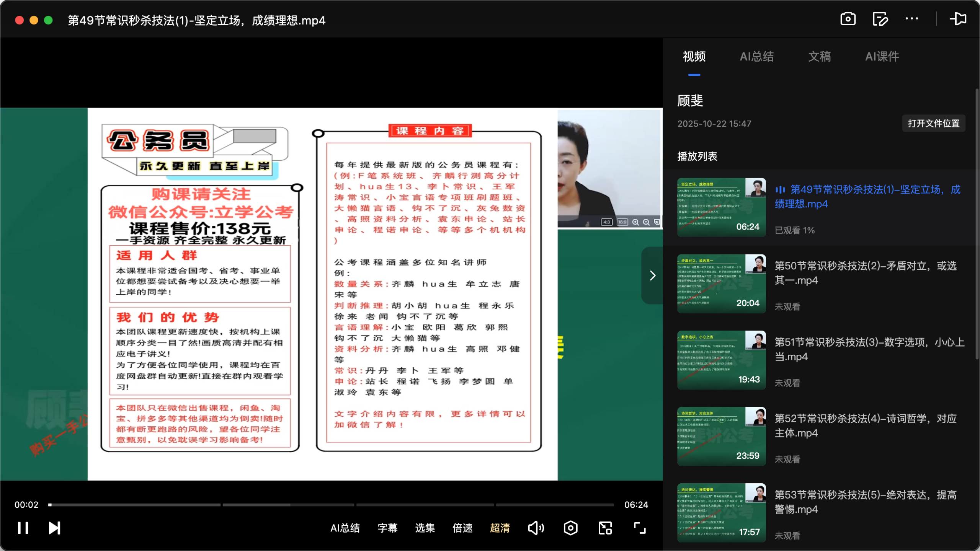Click the 第51节 video thumbnail
980x551 pixels.
721,360
